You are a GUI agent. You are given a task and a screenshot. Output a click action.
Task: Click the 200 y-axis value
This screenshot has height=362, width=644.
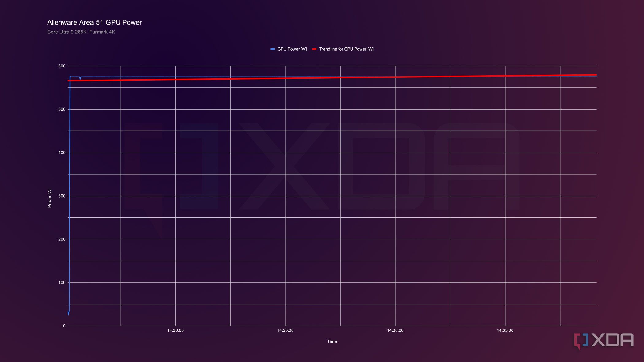point(62,239)
